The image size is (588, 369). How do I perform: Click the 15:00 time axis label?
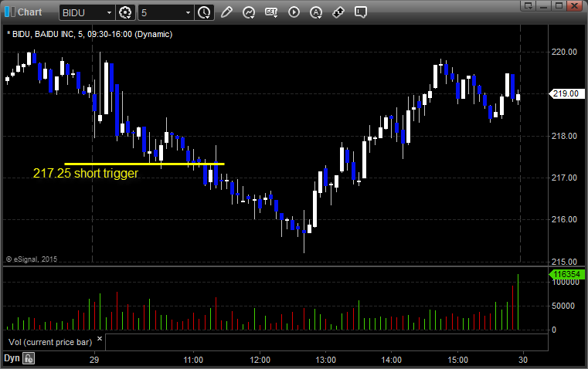(x=458, y=360)
